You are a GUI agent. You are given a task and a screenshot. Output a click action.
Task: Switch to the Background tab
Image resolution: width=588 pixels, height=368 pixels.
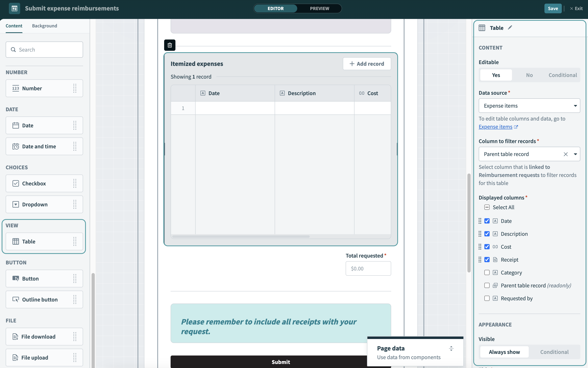(x=45, y=26)
